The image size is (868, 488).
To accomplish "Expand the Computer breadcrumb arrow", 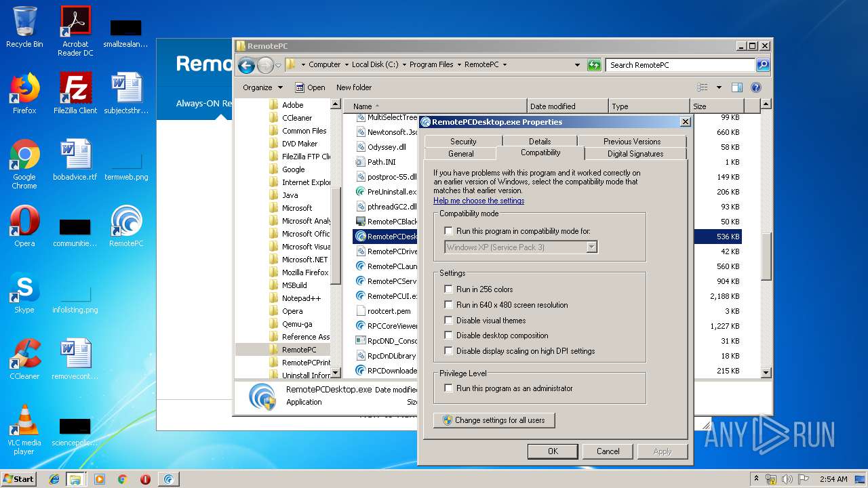I will pos(346,65).
